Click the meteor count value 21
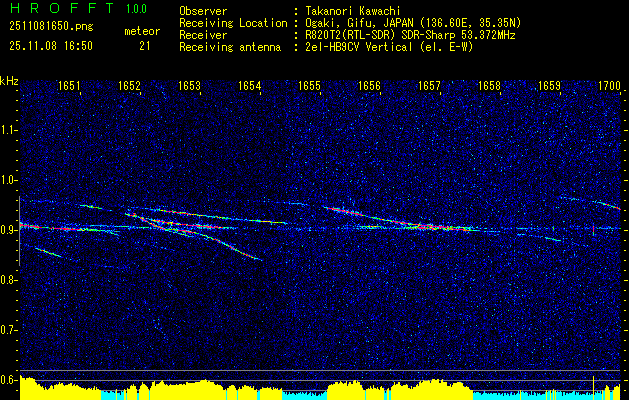 click(144, 46)
